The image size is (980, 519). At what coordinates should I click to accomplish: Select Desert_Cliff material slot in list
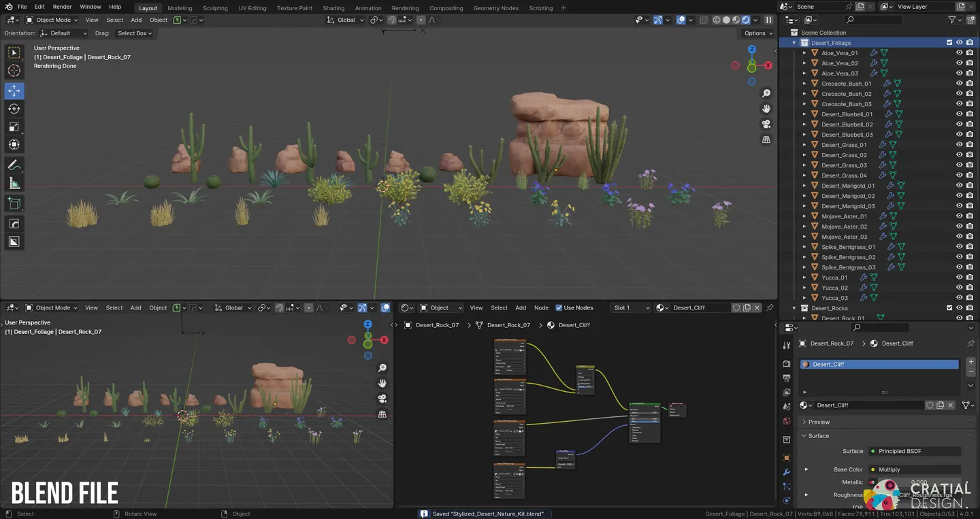point(879,365)
